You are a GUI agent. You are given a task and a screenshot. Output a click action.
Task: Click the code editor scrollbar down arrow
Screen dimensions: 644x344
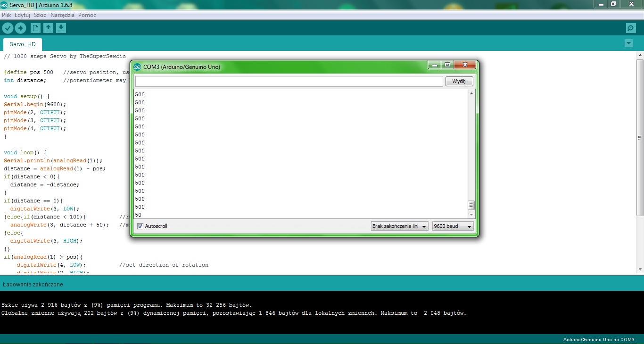pos(640,269)
